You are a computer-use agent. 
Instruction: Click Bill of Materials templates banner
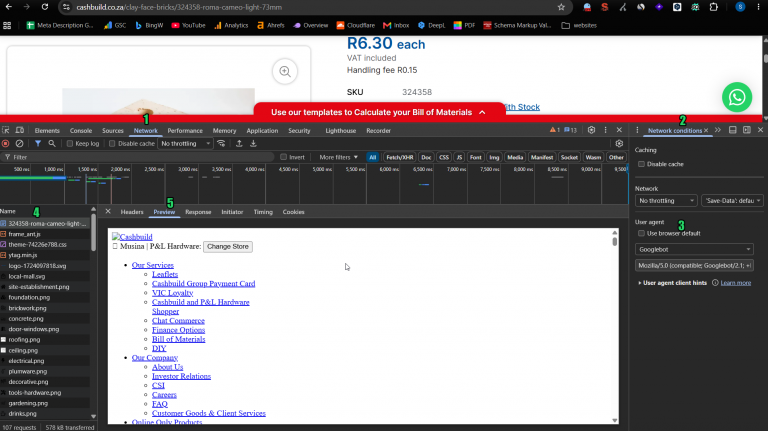point(380,112)
